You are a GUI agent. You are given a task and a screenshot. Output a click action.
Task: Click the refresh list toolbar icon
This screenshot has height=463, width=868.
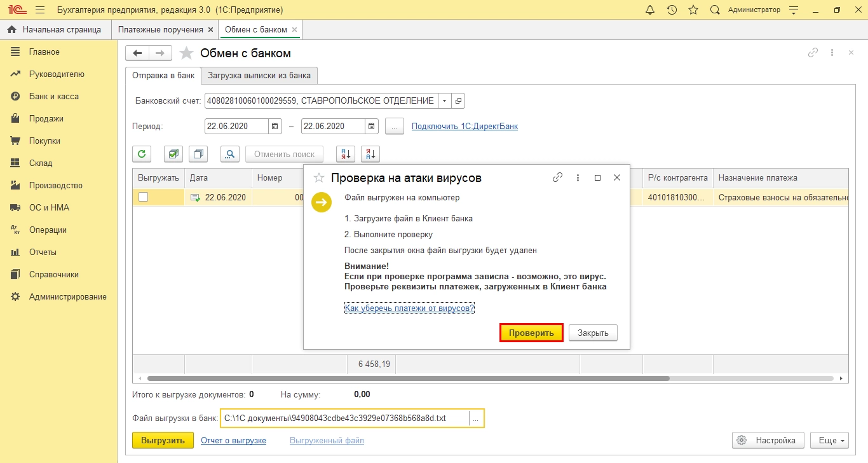point(142,154)
